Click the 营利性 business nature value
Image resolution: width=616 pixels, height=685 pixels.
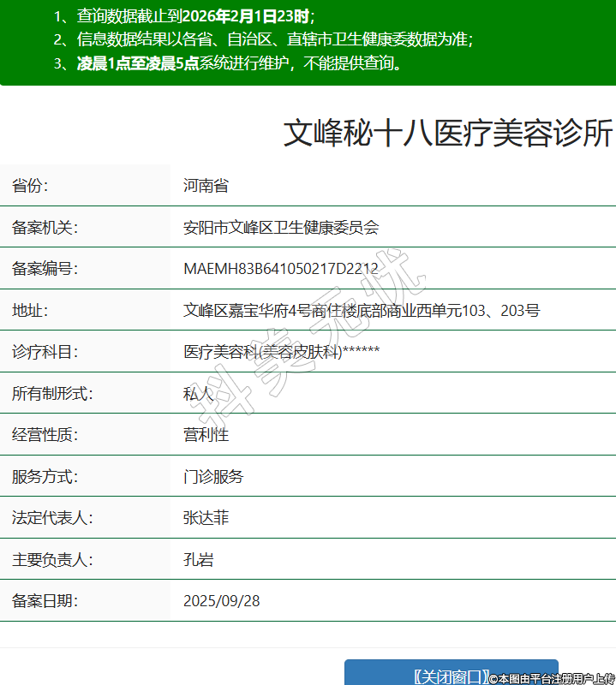[x=206, y=435]
